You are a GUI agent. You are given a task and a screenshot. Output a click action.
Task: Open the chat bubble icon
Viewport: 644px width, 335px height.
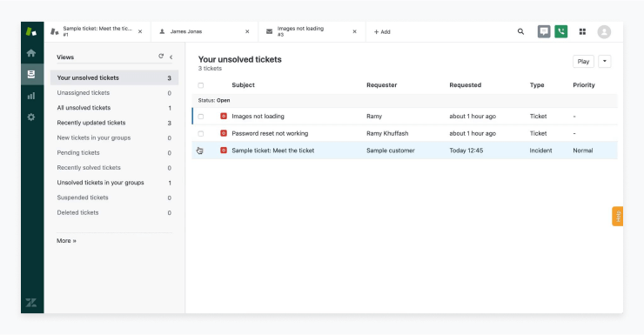coord(544,31)
